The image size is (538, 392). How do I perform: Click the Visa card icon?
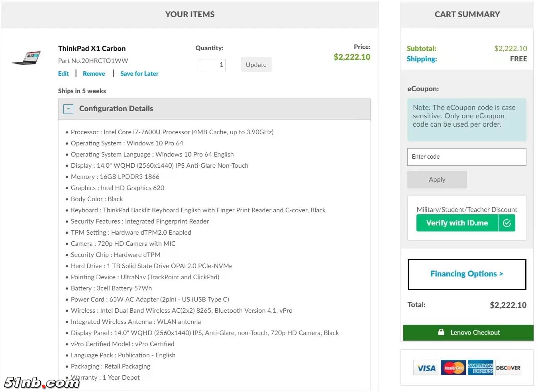[x=426, y=368]
